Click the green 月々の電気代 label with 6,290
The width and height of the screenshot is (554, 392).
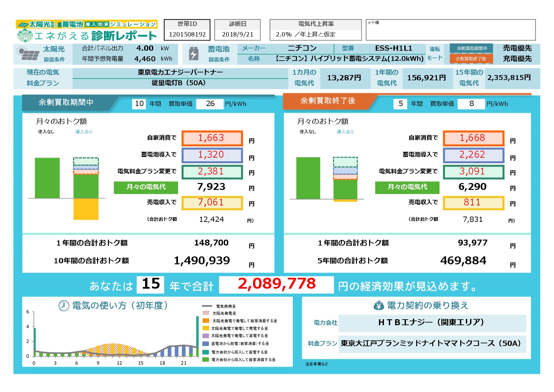pyautogui.click(x=407, y=187)
